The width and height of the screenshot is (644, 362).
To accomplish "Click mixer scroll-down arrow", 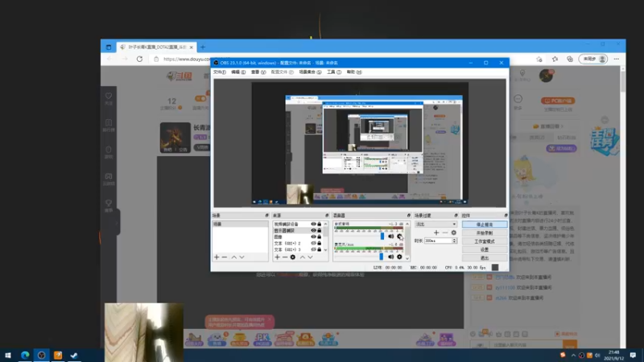I will pyautogui.click(x=407, y=258).
